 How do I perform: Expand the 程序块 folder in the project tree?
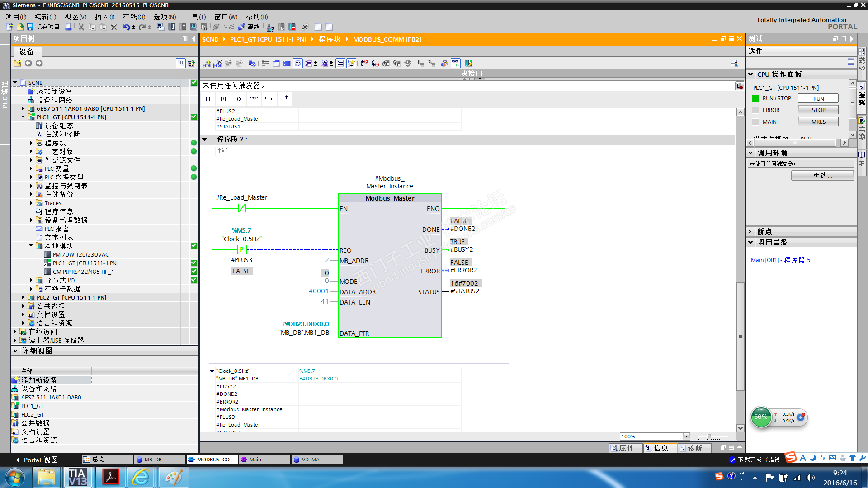31,143
